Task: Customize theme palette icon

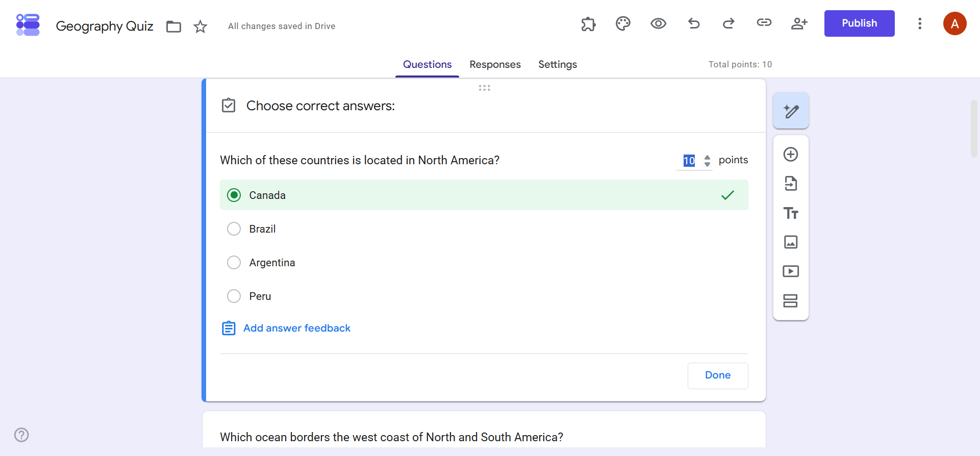Action: (623, 23)
